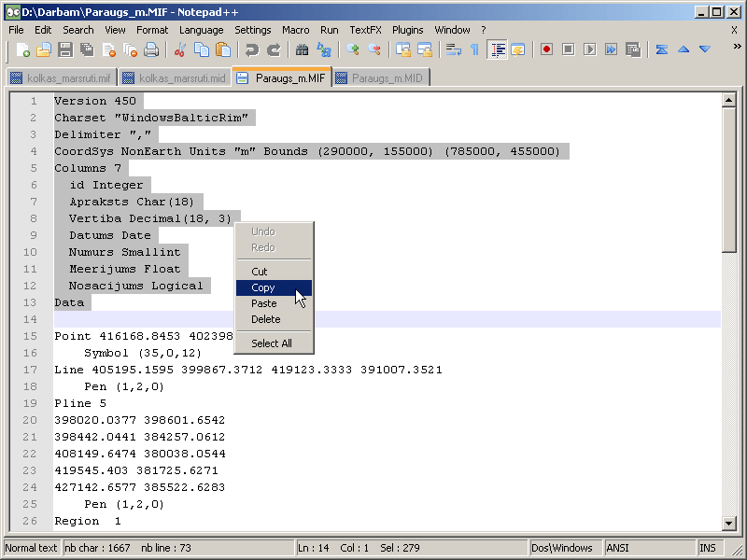The width and height of the screenshot is (747, 560).
Task: Open the File menu
Action: [16, 30]
